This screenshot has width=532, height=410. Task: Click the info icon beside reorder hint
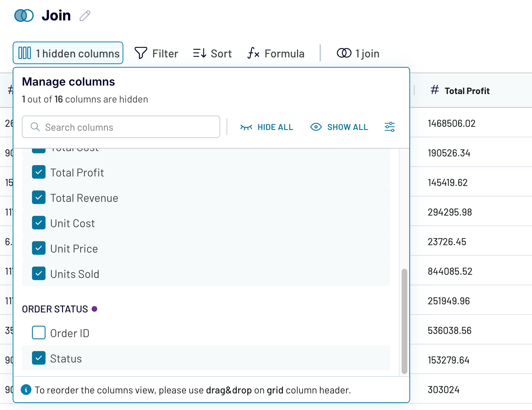26,390
